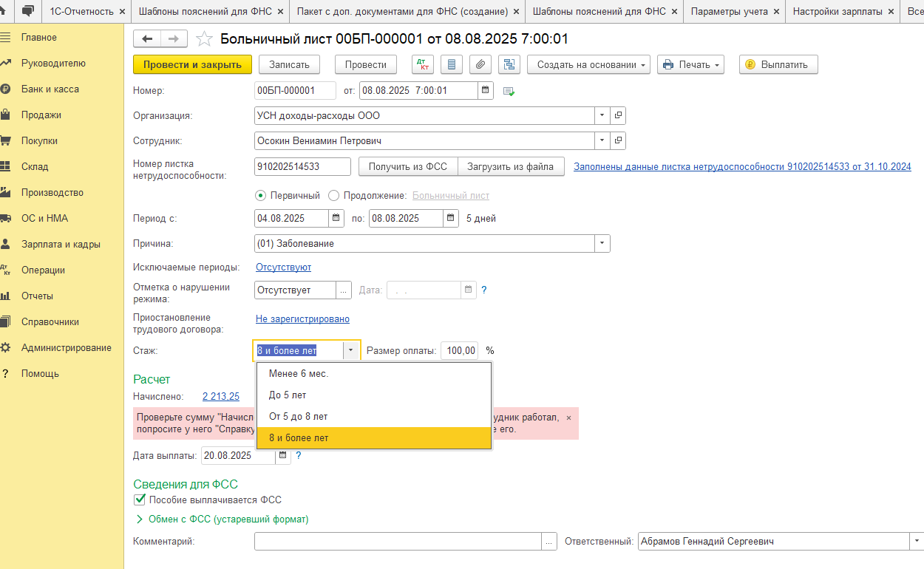Click the Провести и закрыть button

192,64
